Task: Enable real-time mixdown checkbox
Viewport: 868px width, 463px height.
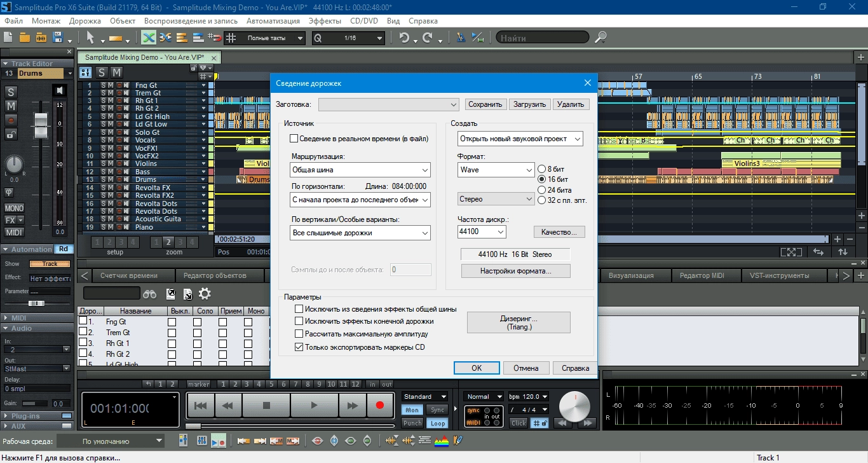Action: tap(294, 139)
